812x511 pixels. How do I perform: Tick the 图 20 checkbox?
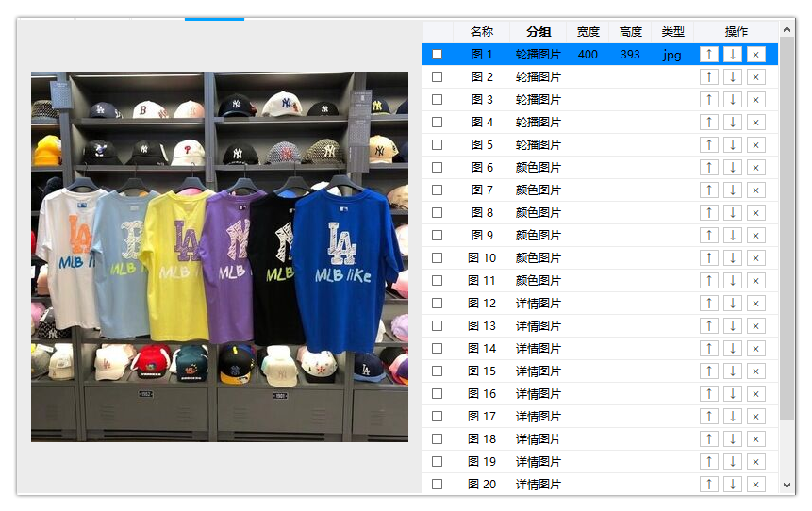coord(437,484)
